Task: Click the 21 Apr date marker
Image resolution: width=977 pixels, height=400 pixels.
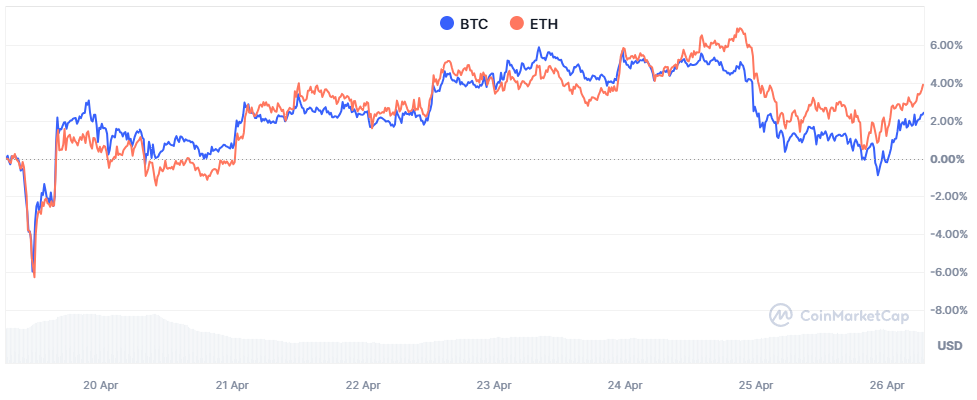Action: pyautogui.click(x=231, y=384)
